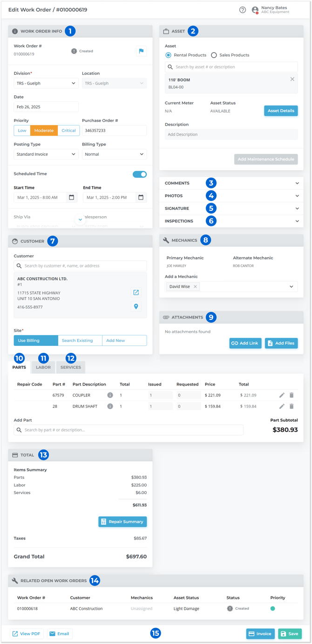Switch to the Services tab
Screen dimensions: 312x644
tap(70, 367)
